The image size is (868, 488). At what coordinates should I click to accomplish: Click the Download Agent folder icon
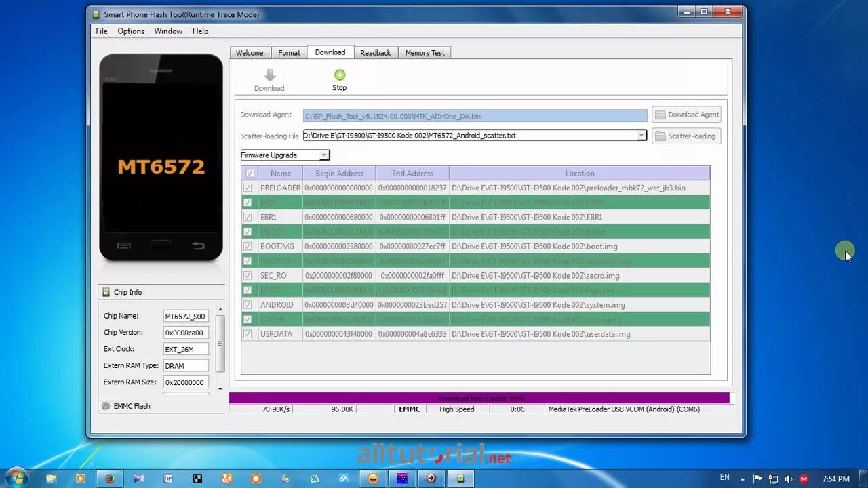[x=660, y=115]
